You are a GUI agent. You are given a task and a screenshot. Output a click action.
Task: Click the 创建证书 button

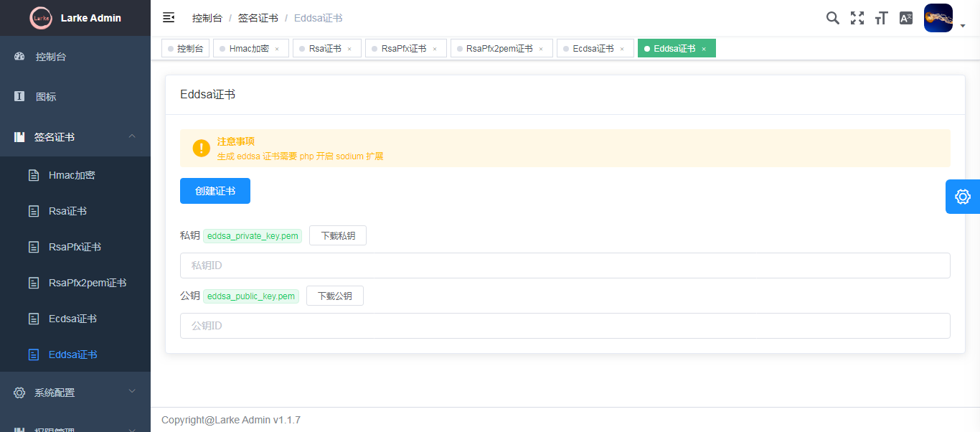[215, 190]
